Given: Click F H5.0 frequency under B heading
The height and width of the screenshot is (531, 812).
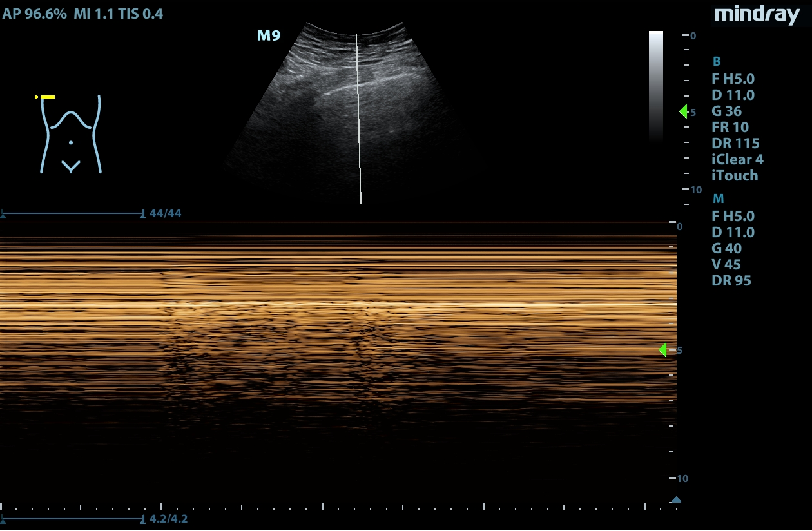Looking at the screenshot, I should pyautogui.click(x=733, y=79).
